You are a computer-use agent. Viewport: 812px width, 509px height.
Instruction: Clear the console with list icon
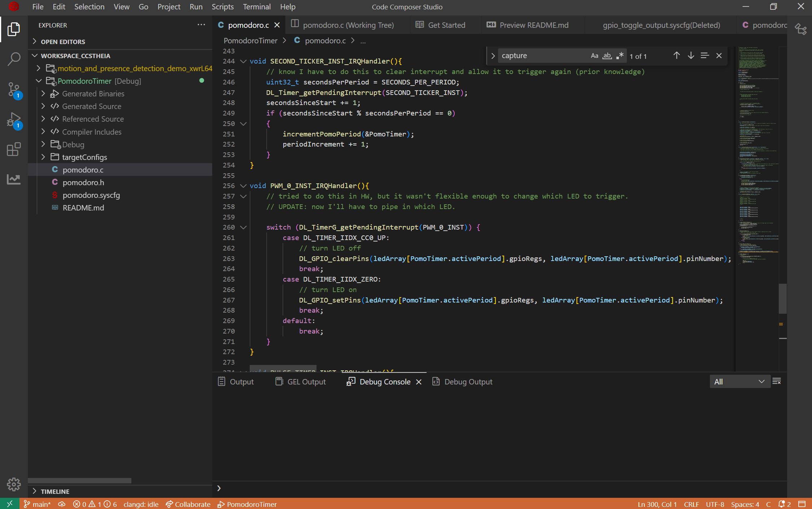(x=777, y=381)
